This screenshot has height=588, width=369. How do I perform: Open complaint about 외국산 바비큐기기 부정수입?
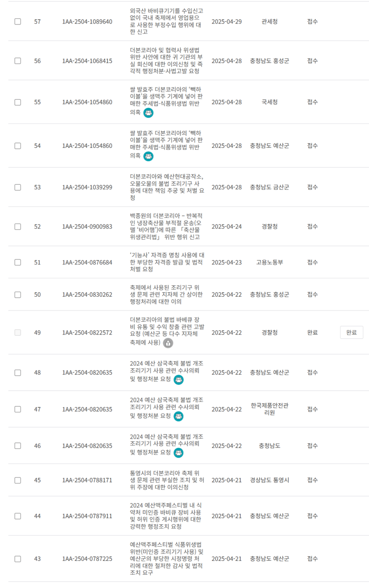pos(167,22)
